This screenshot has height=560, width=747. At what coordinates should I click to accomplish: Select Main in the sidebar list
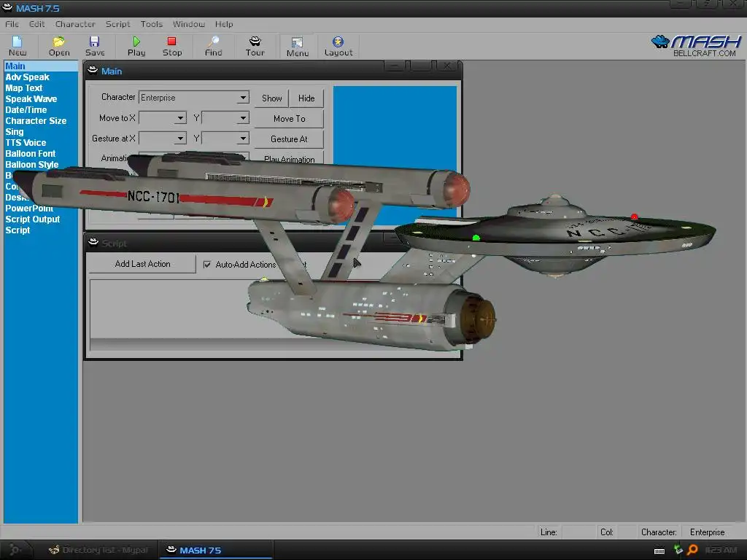coord(41,66)
